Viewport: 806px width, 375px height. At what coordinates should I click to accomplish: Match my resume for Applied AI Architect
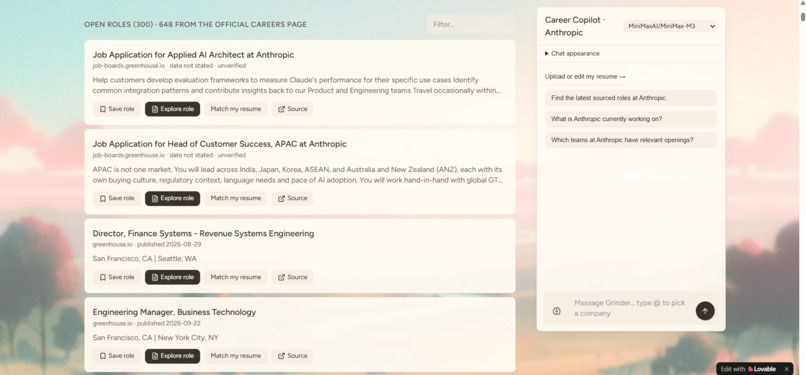point(236,109)
